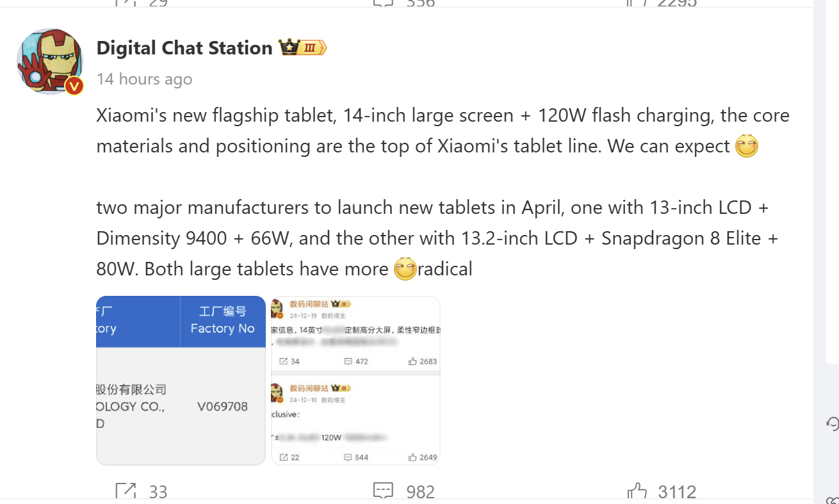
Task: Click the previous post's 2295 like count
Action: pos(677,3)
